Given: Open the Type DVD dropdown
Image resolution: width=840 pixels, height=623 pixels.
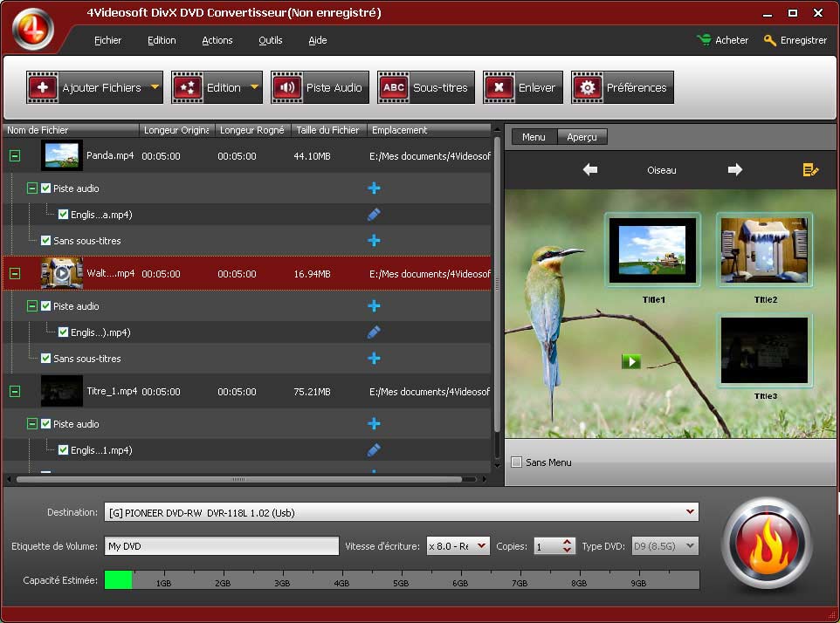Looking at the screenshot, I should (690, 546).
